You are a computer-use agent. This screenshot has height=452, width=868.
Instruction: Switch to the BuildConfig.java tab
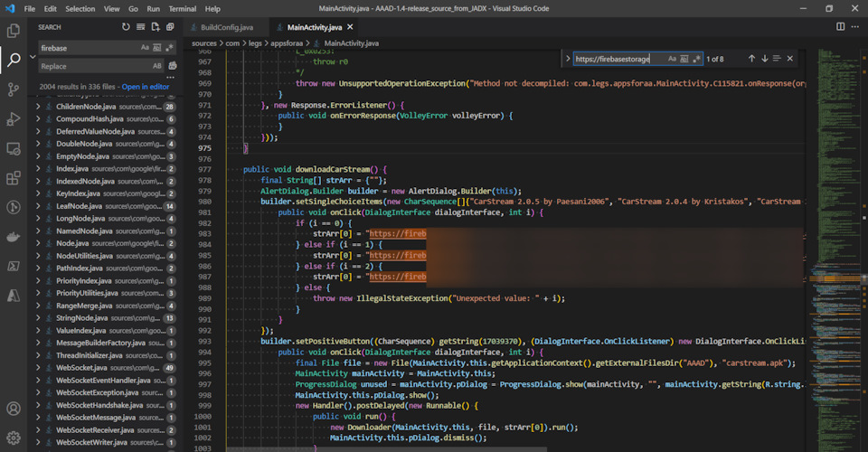pyautogui.click(x=227, y=27)
